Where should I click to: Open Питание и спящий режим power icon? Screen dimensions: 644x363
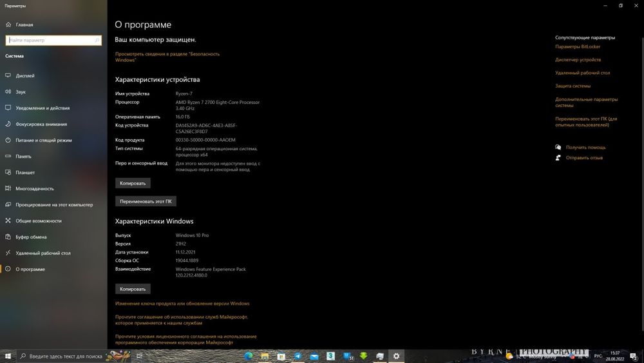pyautogui.click(x=8, y=140)
